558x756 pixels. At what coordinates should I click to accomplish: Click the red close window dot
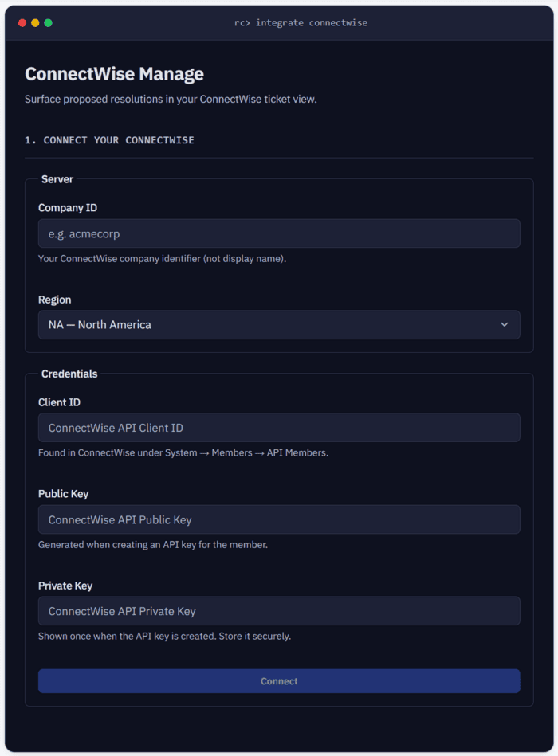coord(22,22)
